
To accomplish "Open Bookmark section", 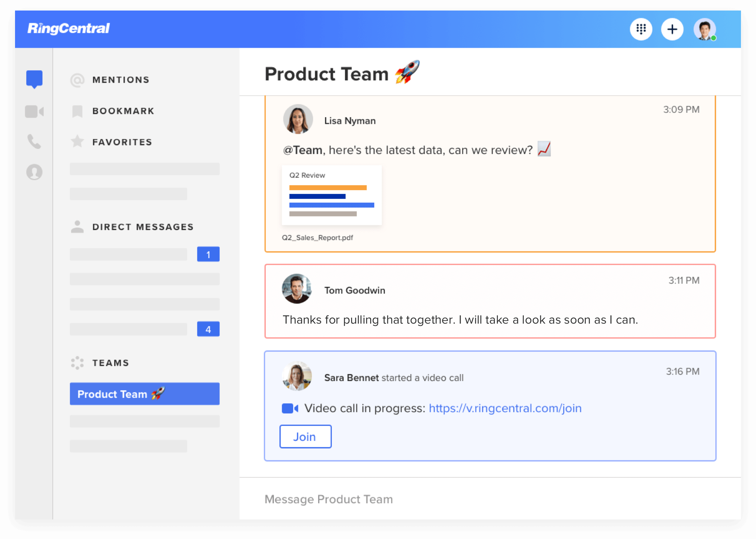I will (123, 111).
